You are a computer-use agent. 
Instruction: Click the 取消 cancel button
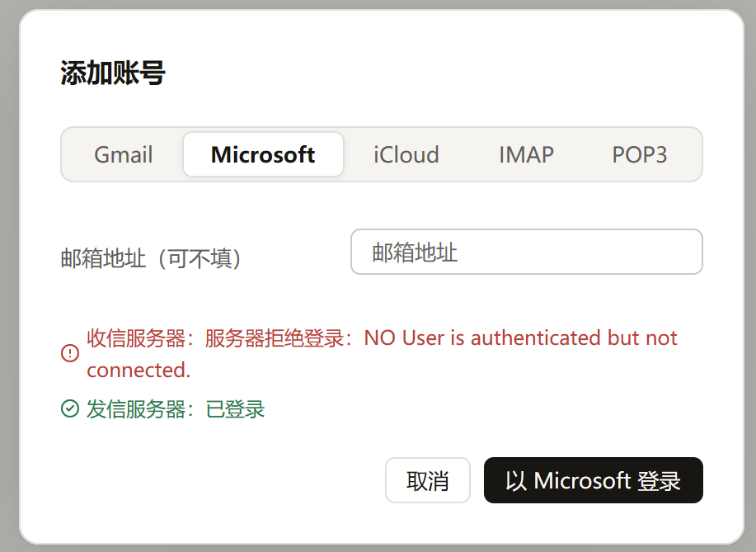click(428, 480)
